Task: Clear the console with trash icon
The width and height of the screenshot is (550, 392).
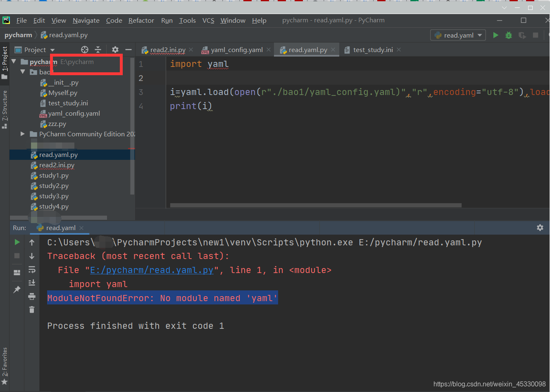Action: (x=32, y=309)
